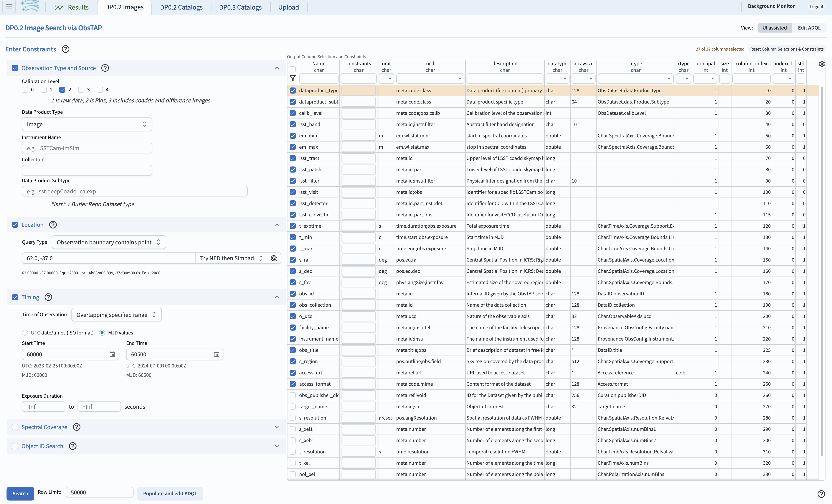Open the Start Time calendar picker
The image size is (832, 504).
[112, 354]
